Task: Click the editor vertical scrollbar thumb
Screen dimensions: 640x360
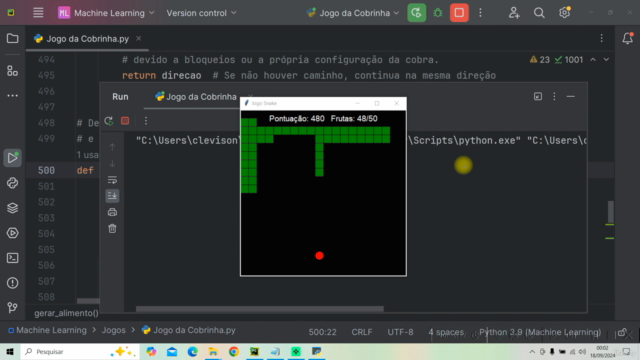Action: pos(610,211)
